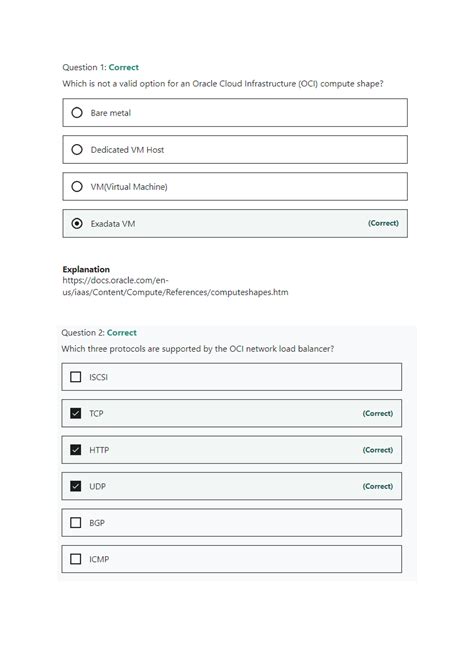
Task: Choose the Dedicated VM Host radio option
Action: click(77, 150)
